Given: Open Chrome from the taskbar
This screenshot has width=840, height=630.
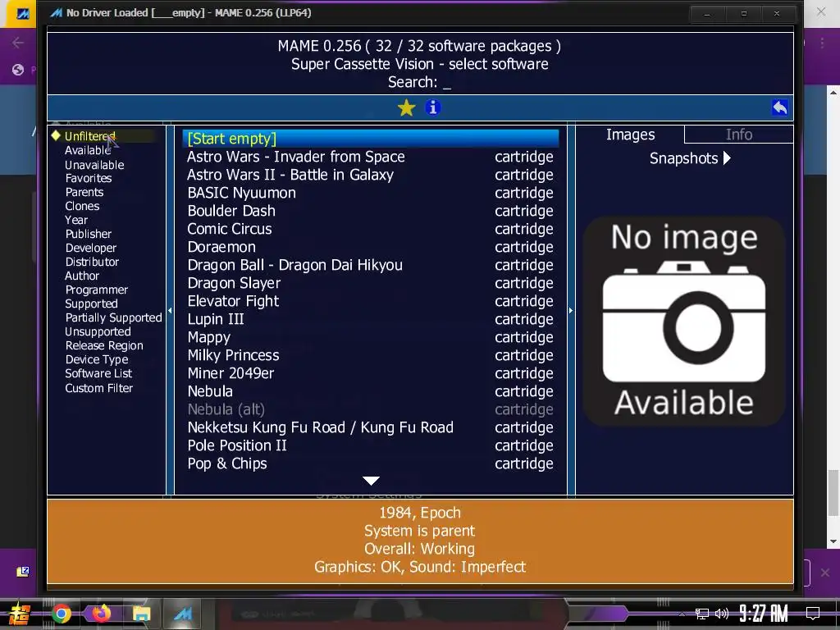Looking at the screenshot, I should pyautogui.click(x=61, y=614).
